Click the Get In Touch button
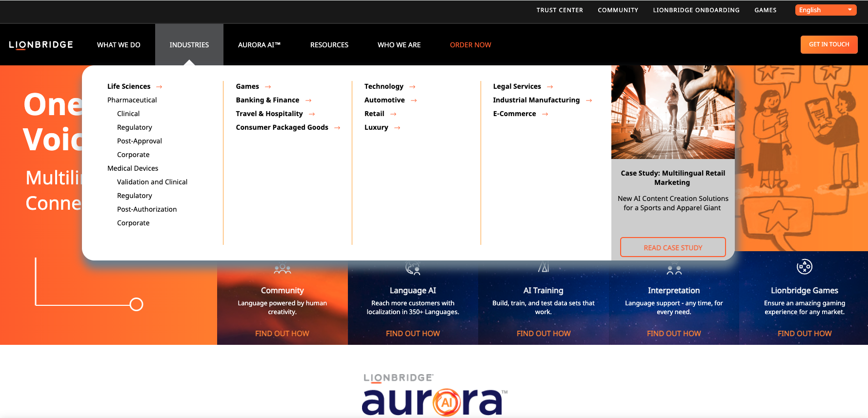The width and height of the screenshot is (868, 418). [829, 44]
